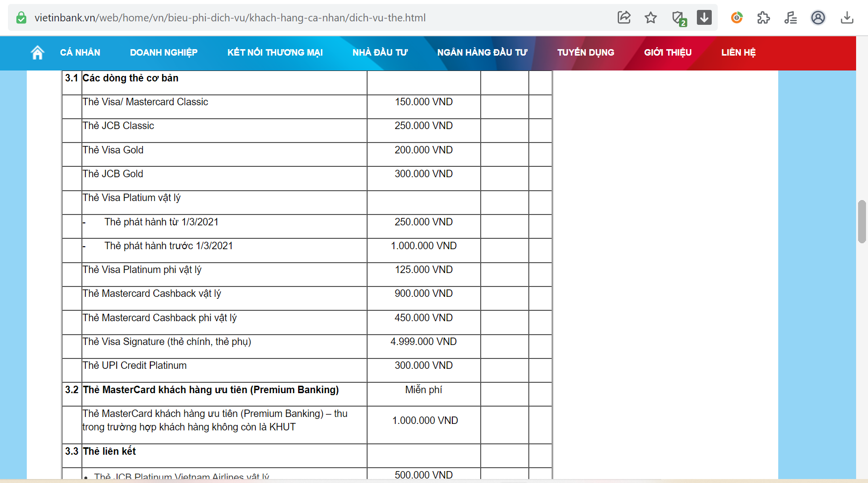Click the vertical page scrollbar thumb
The width and height of the screenshot is (868, 483).
click(862, 221)
